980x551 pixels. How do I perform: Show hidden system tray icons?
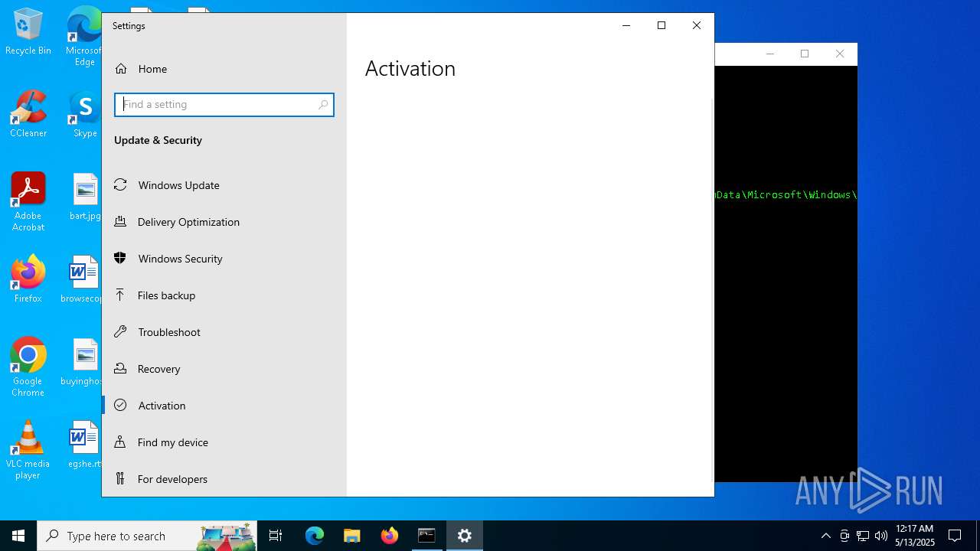(825, 536)
